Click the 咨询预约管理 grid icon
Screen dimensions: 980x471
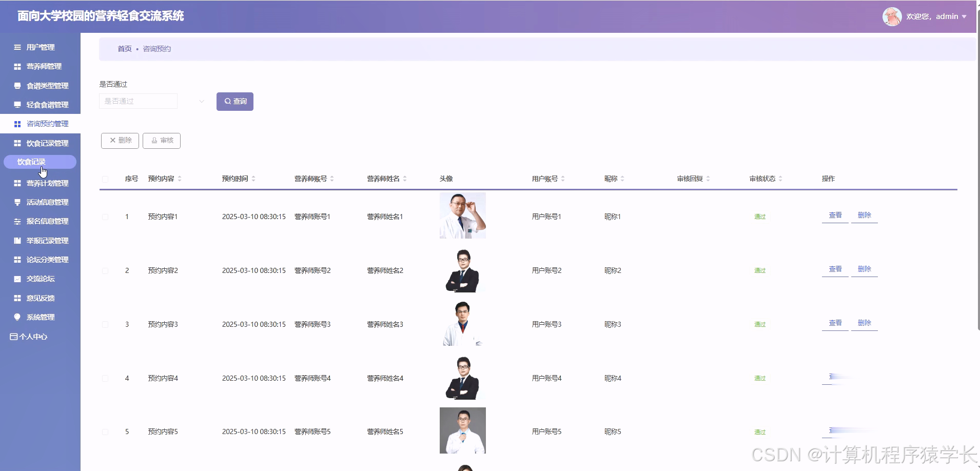(17, 124)
